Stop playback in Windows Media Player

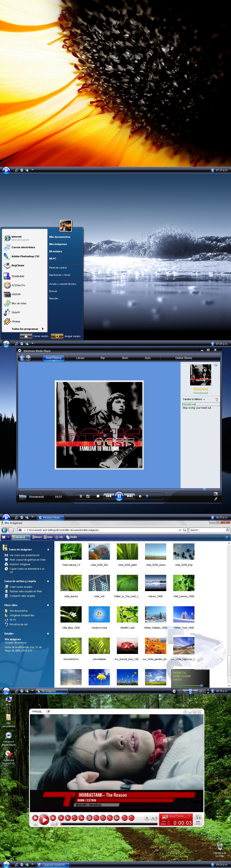pyautogui.click(x=98, y=496)
